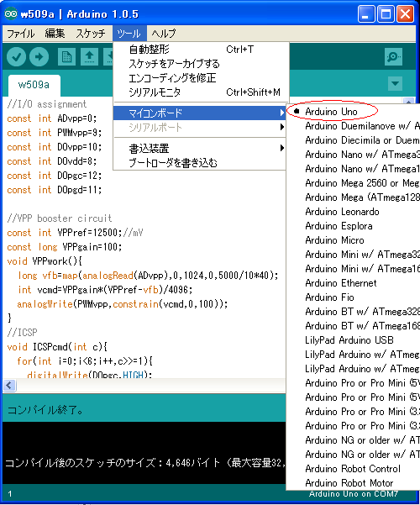Click the for(int i=0;i<6 loop line

pos(85,361)
